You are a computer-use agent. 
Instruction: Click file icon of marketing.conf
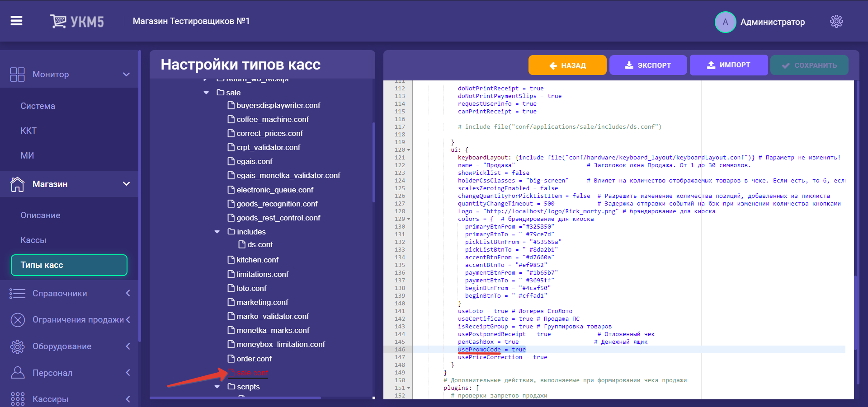(231, 302)
